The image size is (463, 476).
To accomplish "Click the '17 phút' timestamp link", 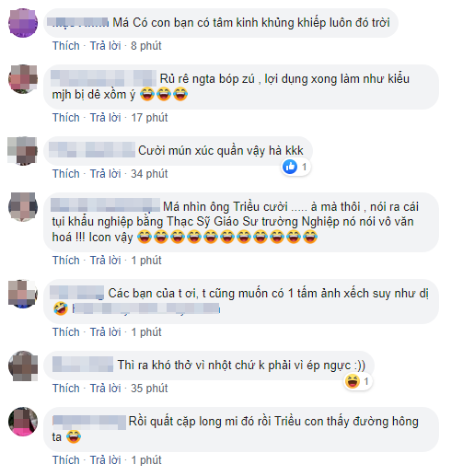I will pyautogui.click(x=149, y=118).
